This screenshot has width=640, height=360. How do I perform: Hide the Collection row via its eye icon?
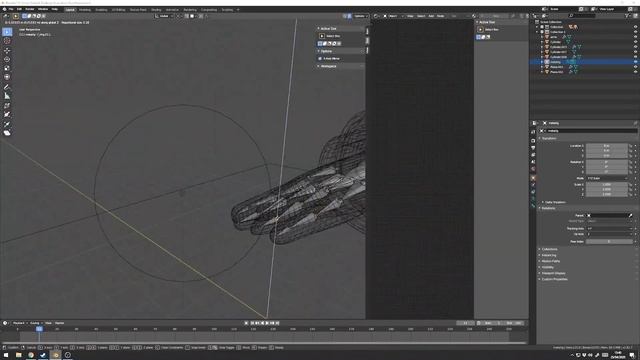pyautogui.click(x=636, y=27)
